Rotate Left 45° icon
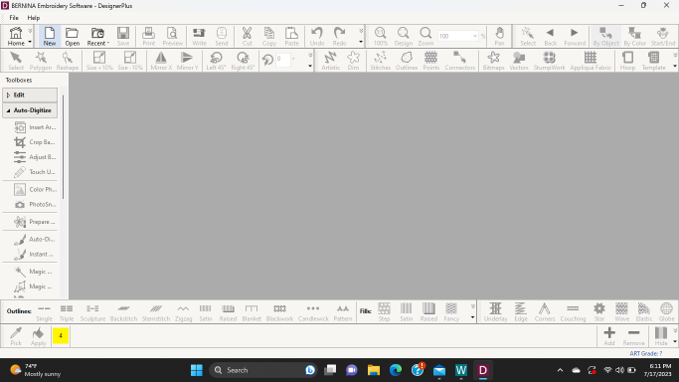This screenshot has width=679, height=382. point(216,61)
